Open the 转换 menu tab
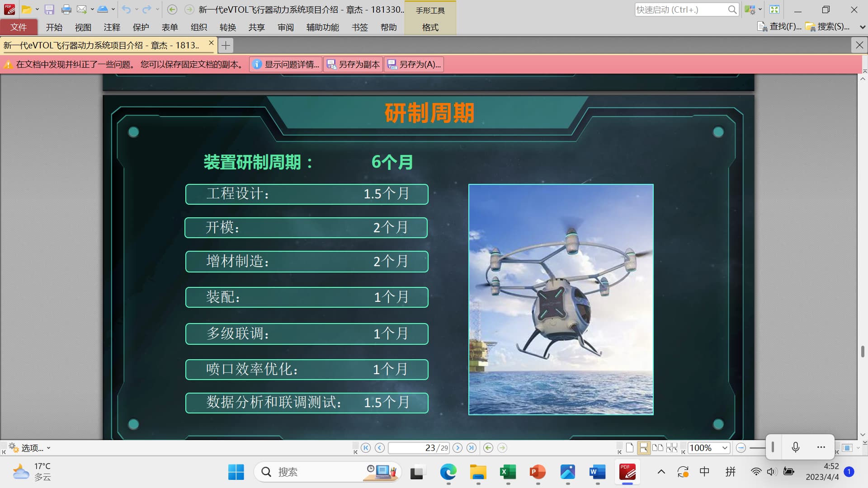This screenshot has width=868, height=488. [227, 27]
